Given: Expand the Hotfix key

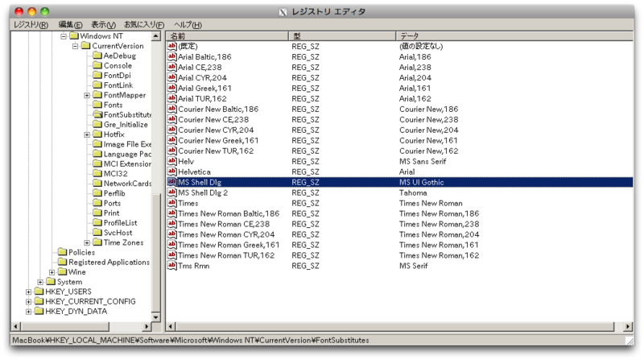Looking at the screenshot, I should tap(87, 134).
